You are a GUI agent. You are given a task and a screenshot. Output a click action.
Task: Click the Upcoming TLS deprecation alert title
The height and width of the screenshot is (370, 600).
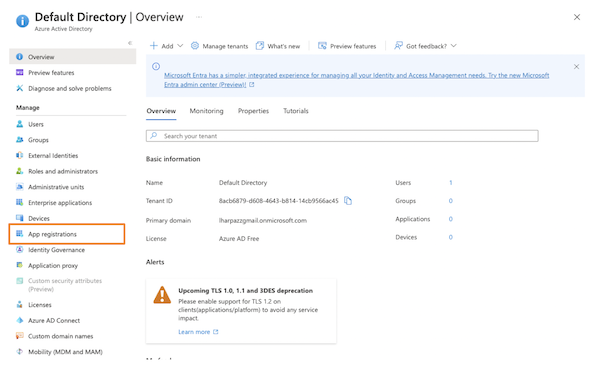click(245, 290)
